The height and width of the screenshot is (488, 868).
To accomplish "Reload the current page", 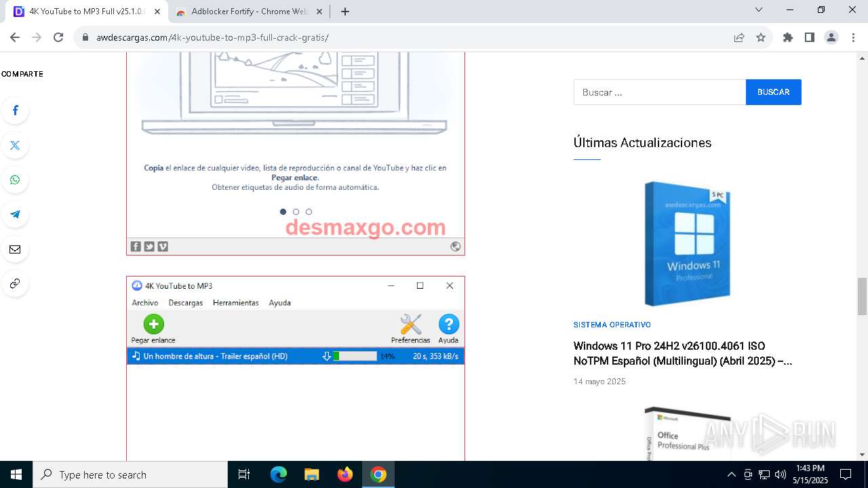I will pyautogui.click(x=58, y=37).
